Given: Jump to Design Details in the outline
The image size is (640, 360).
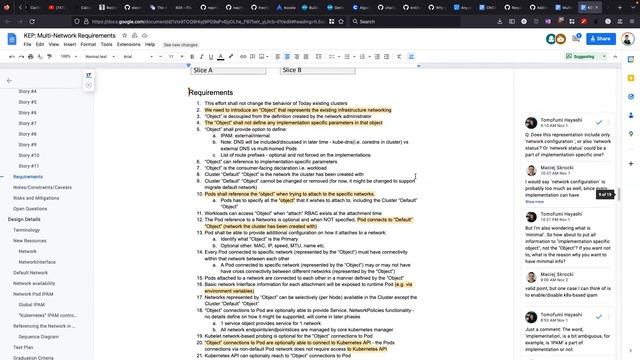Looking at the screenshot, I should (24, 219).
